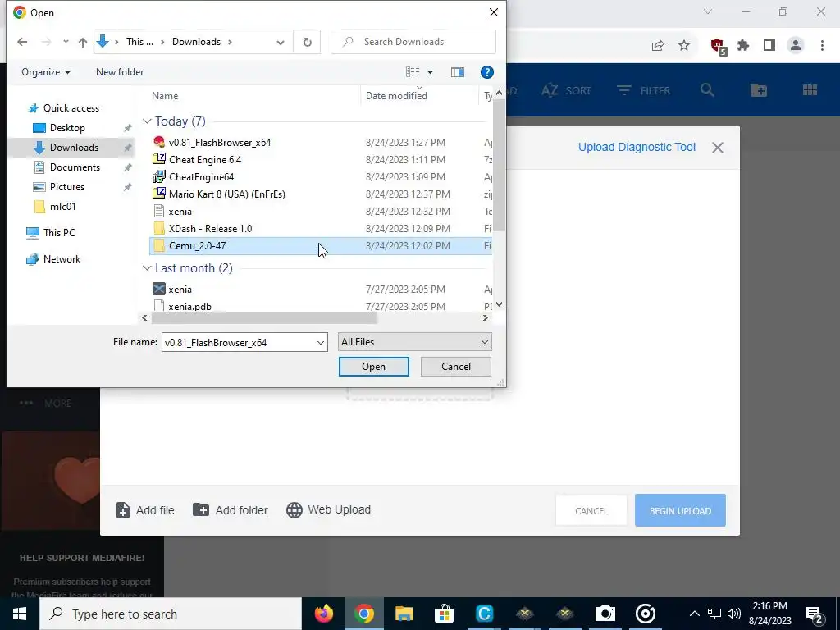Click the dialog Cancel button
The image size is (840, 630).
pos(456,367)
